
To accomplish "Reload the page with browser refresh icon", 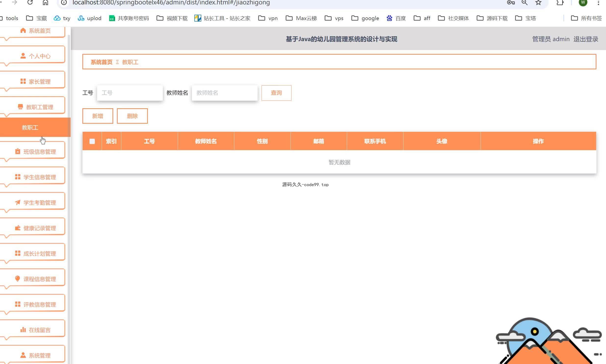I will coord(30,2).
